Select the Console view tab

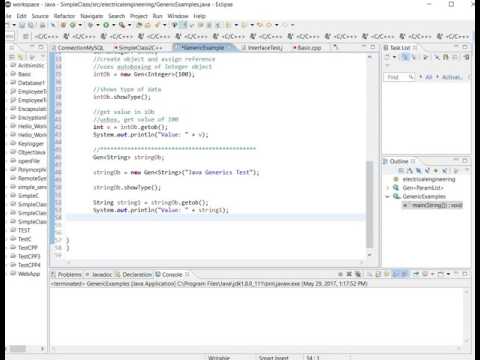pyautogui.click(x=172, y=275)
